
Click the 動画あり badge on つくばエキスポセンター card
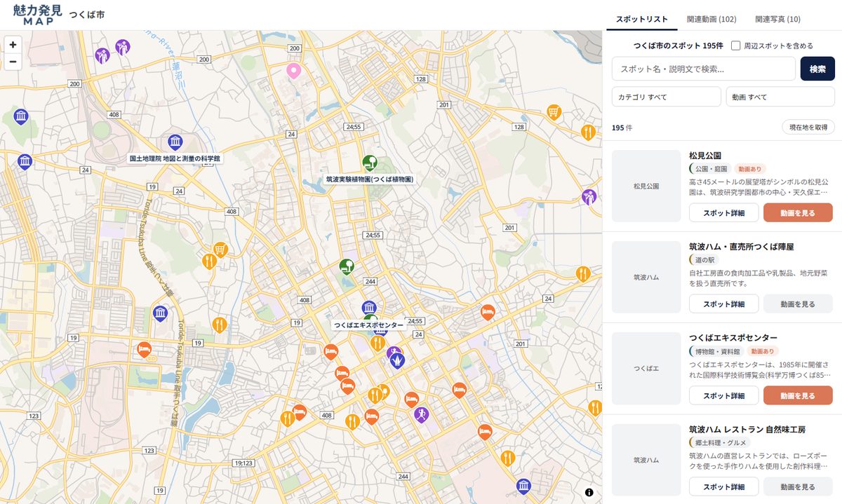763,351
